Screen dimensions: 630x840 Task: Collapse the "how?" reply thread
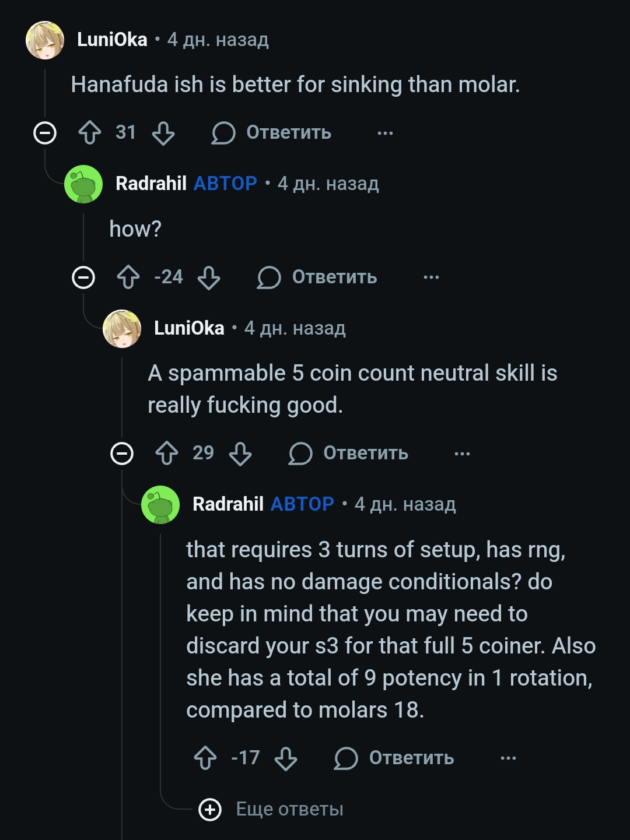[x=83, y=277]
